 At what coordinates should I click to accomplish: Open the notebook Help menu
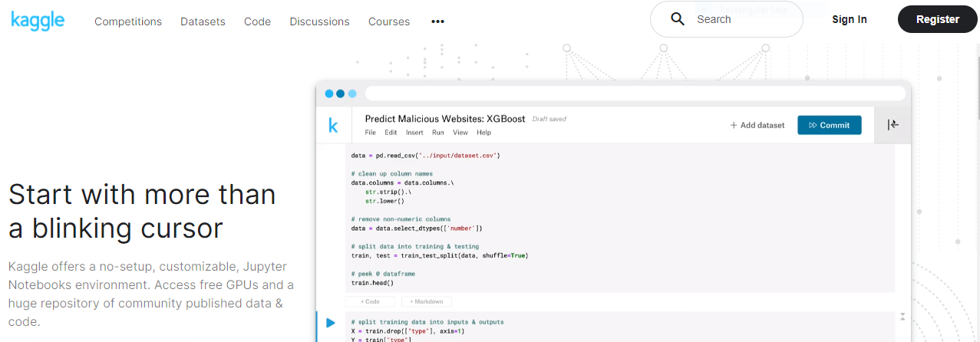tap(484, 133)
